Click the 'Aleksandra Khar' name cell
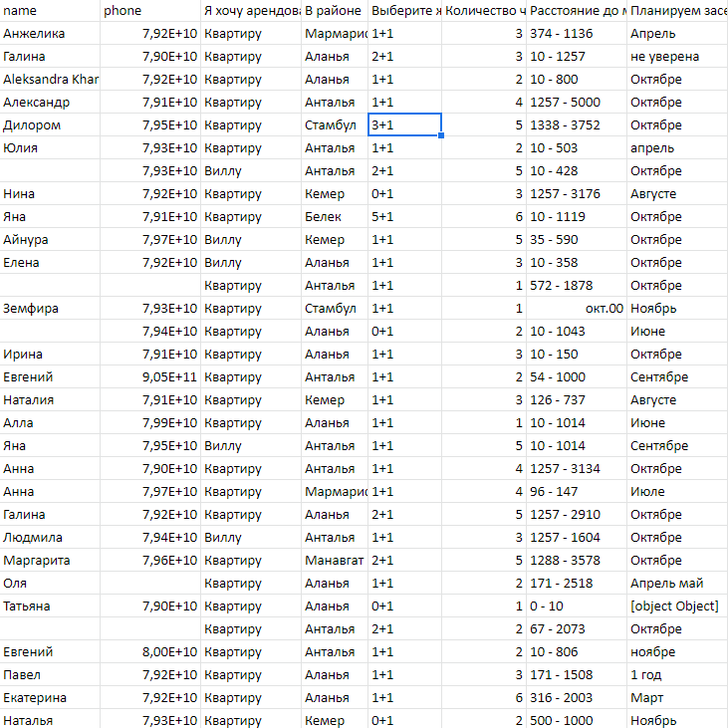Image resolution: width=728 pixels, height=728 pixels. click(x=50, y=80)
